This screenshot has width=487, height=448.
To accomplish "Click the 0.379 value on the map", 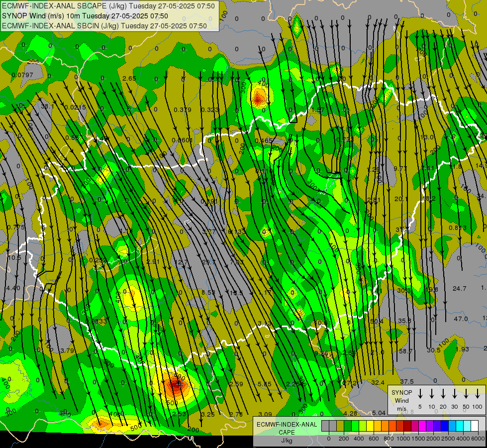I will pyautogui.click(x=183, y=110).
